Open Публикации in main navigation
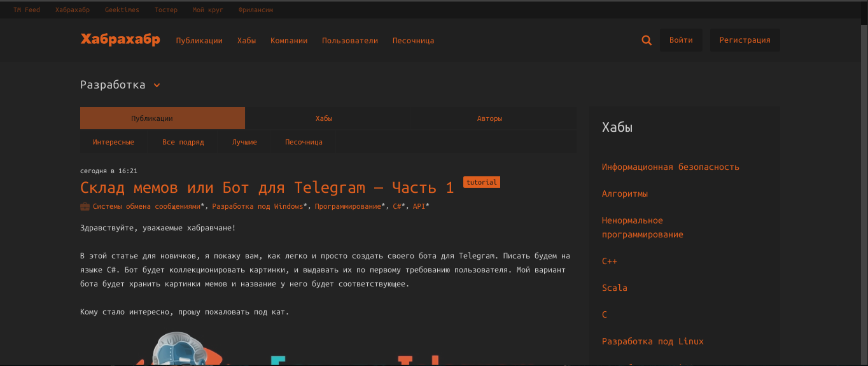868x366 pixels. pyautogui.click(x=199, y=41)
